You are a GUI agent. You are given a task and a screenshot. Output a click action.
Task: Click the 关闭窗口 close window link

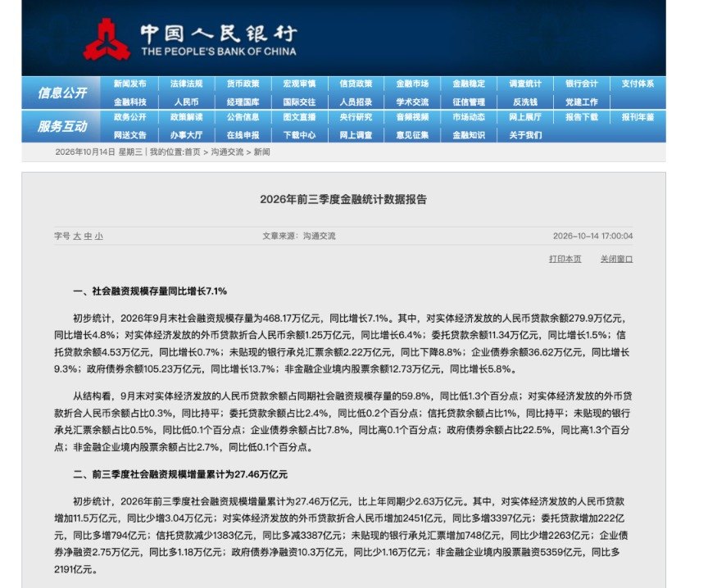[x=616, y=259]
